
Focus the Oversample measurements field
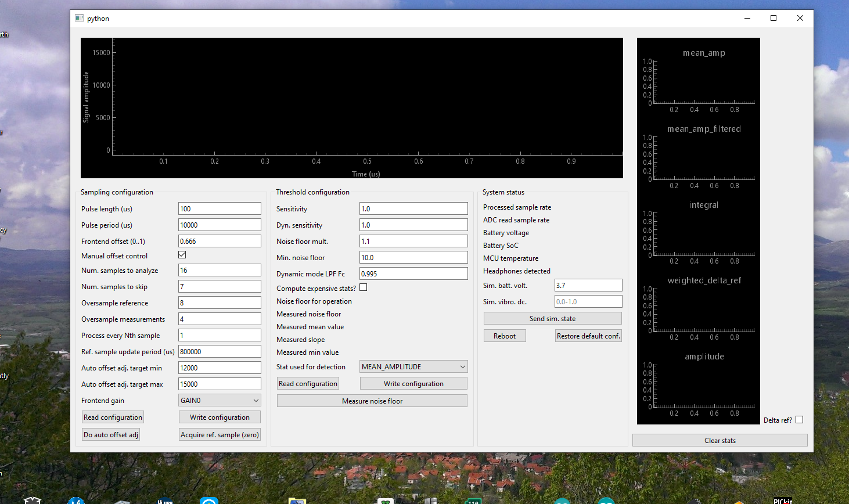click(x=220, y=319)
